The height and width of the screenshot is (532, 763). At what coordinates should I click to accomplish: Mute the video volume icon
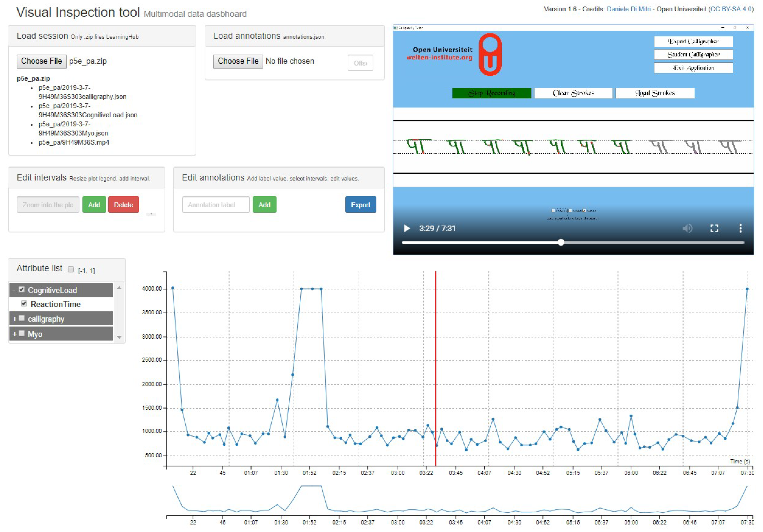687,229
